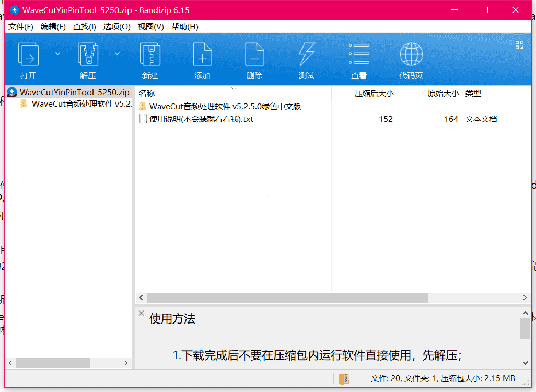This screenshot has width=536, height=392.
Task: Click the file list horizontal scrollbar thumb
Action: coord(287,298)
